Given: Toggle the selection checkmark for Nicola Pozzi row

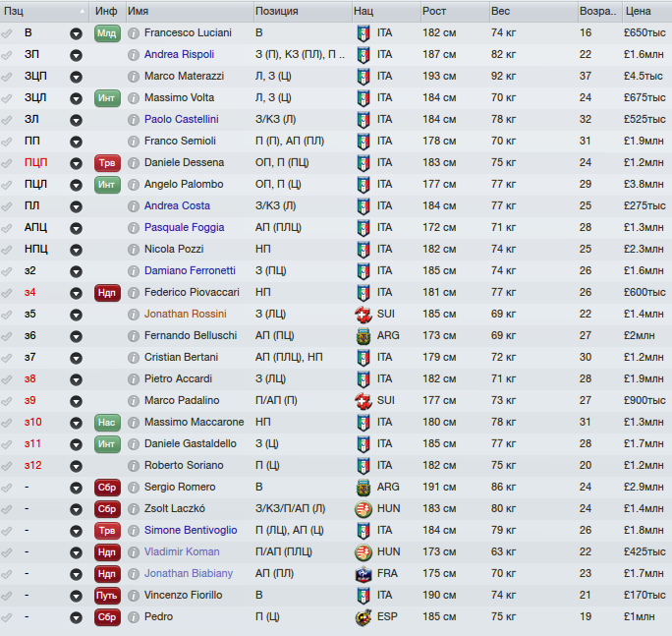Looking at the screenshot, I should point(8,249).
